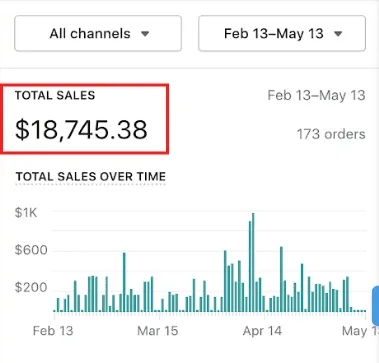
Task: Click the Feb 13–May 13 summary label
Action: (316, 96)
